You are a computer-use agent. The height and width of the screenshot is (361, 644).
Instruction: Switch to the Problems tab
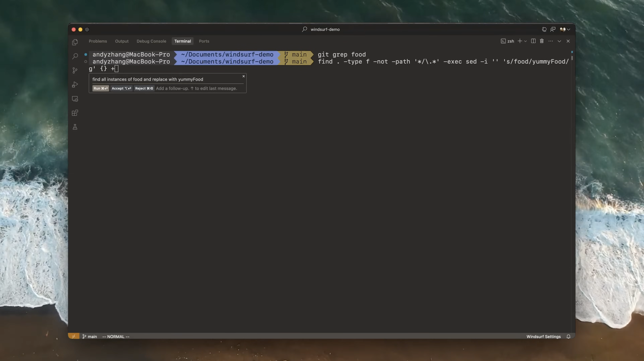tap(98, 41)
